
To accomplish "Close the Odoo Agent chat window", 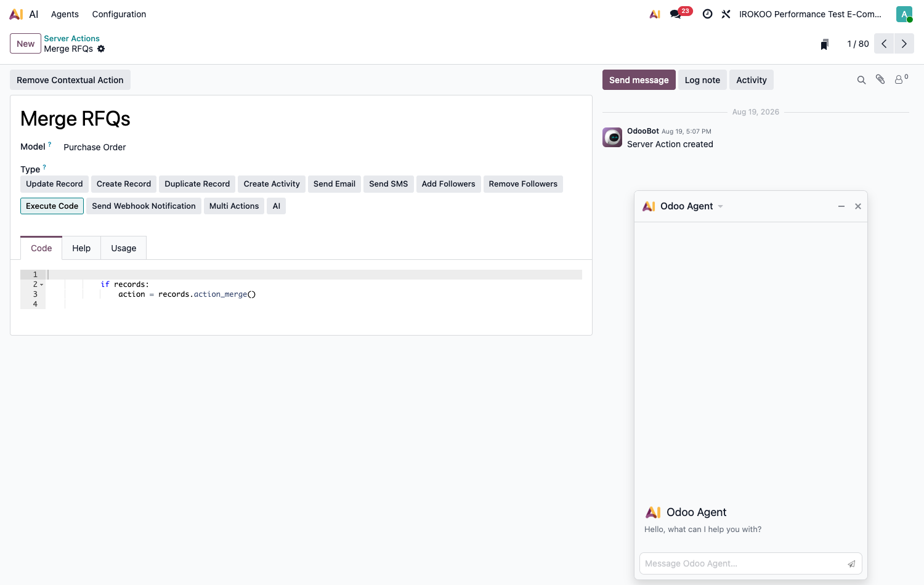I will (858, 206).
